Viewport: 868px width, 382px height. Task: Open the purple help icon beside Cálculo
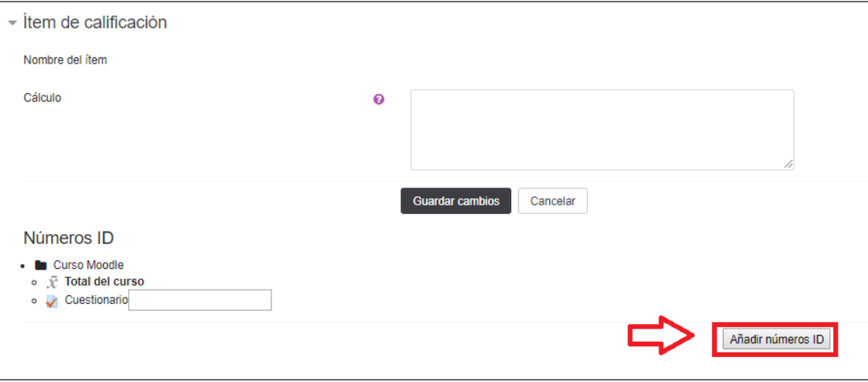pyautogui.click(x=379, y=99)
